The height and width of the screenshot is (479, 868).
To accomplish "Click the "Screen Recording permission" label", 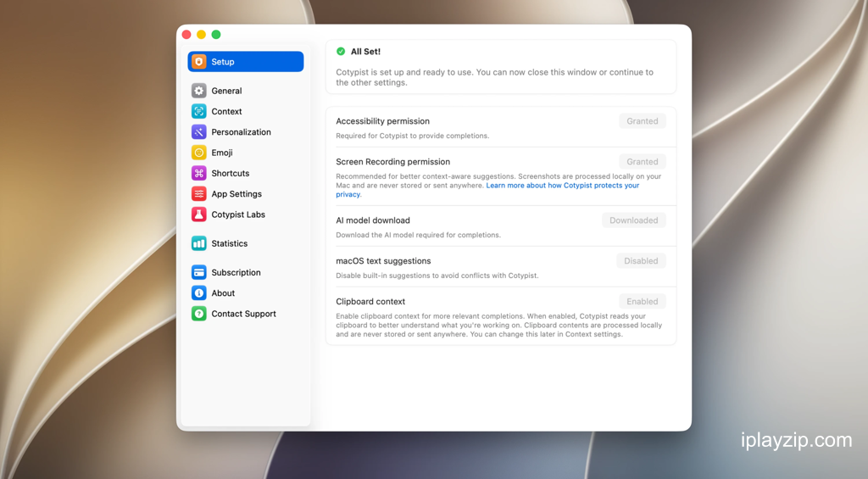I will [x=393, y=162].
